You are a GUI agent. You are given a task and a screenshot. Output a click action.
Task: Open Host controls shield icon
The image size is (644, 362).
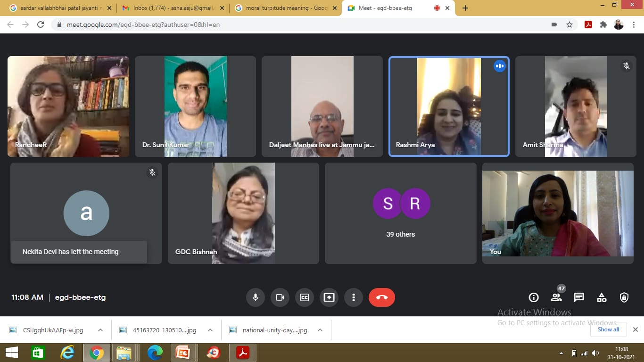[624, 297]
